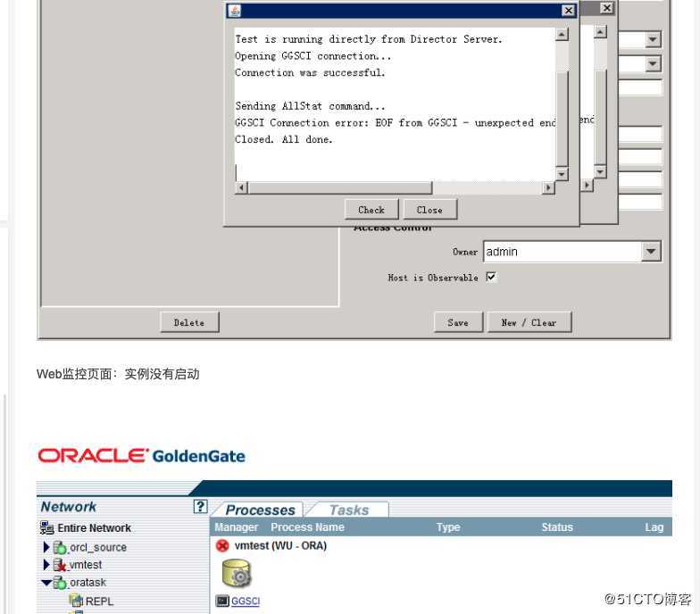
Task: Click the oratask server icon
Action: click(x=60, y=582)
